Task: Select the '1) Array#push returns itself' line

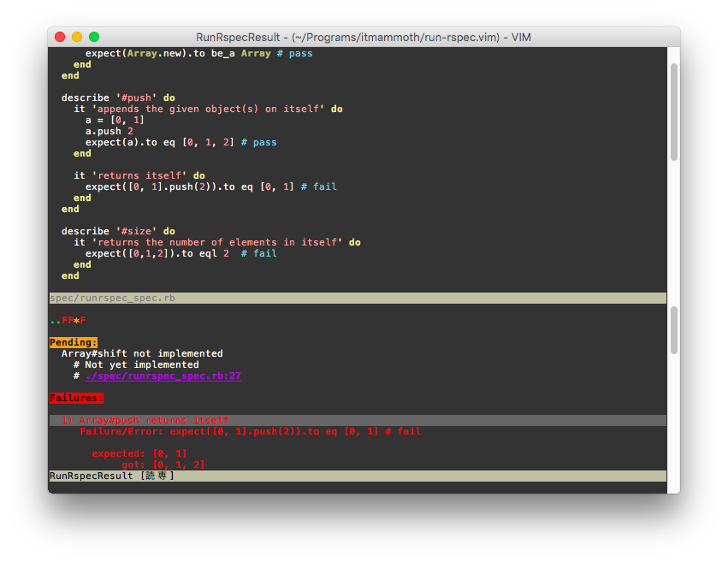Action: tap(358, 421)
